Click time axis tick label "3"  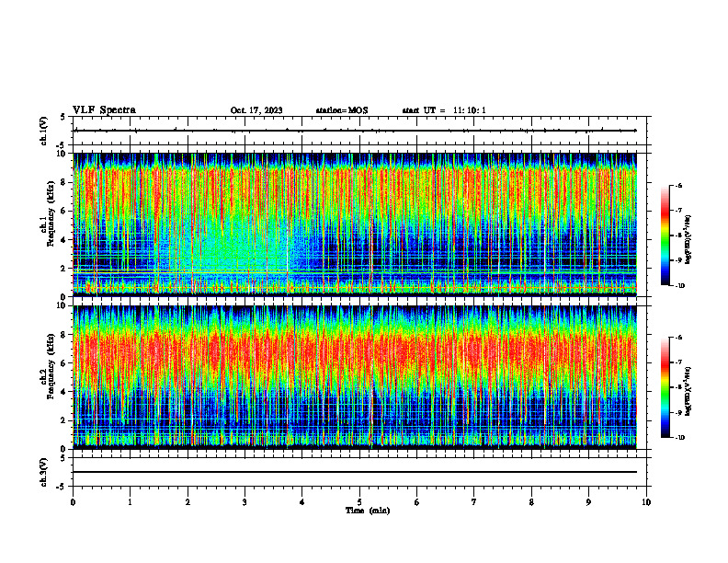point(245,502)
